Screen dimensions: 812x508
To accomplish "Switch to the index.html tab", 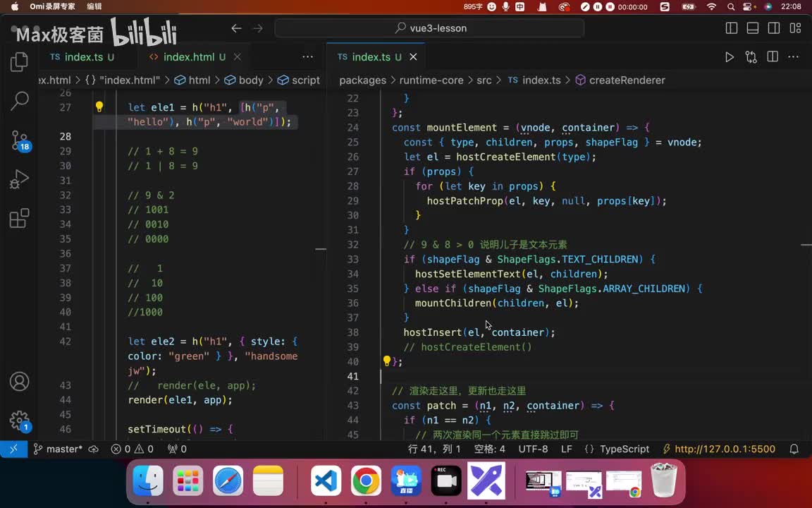I will pyautogui.click(x=187, y=57).
